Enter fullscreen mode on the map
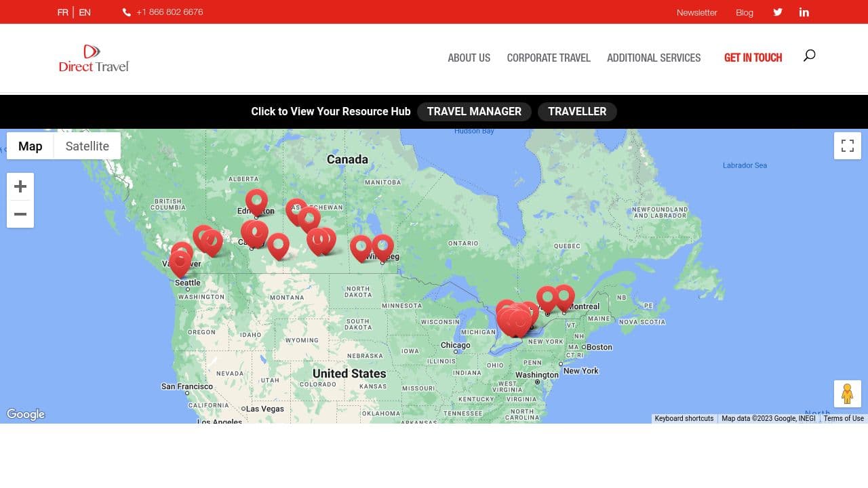Viewport: 868px width, 488px height. [x=847, y=145]
